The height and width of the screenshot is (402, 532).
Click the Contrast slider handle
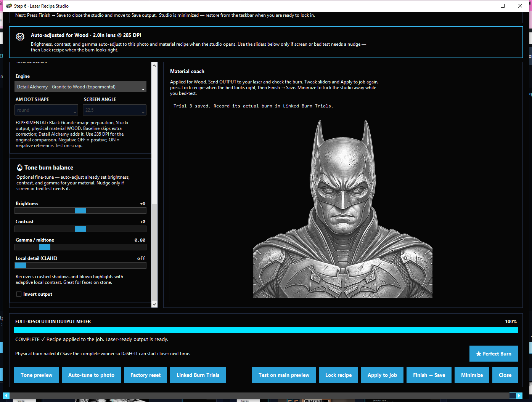[x=80, y=229]
